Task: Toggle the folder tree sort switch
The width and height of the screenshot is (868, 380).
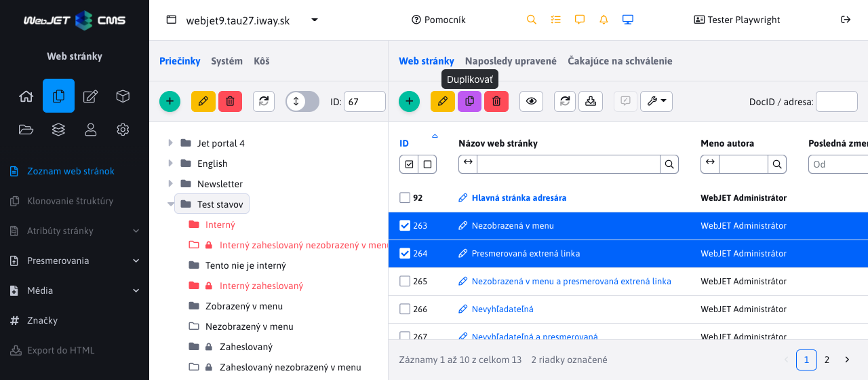Action: click(x=302, y=102)
